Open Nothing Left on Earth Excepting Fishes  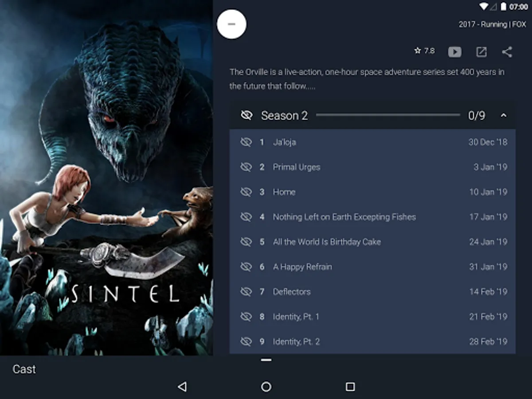tap(344, 217)
